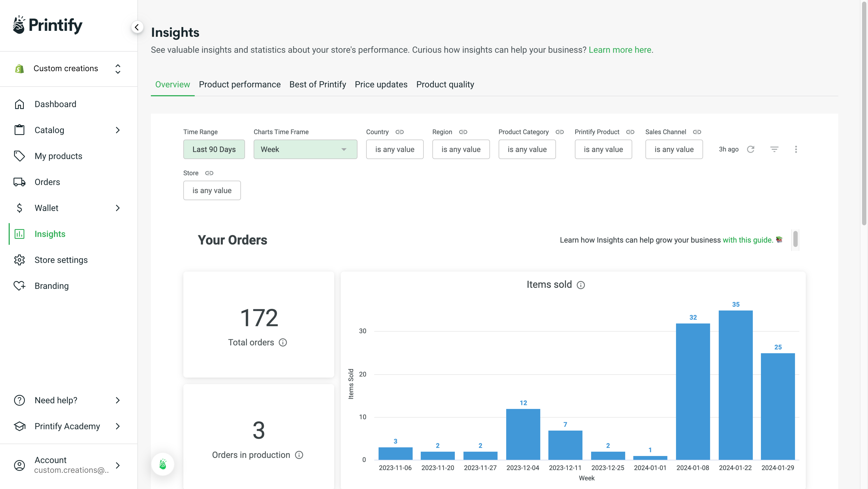Screen dimensions: 868x489
Task: Copy the Country filter link icon
Action: (400, 132)
